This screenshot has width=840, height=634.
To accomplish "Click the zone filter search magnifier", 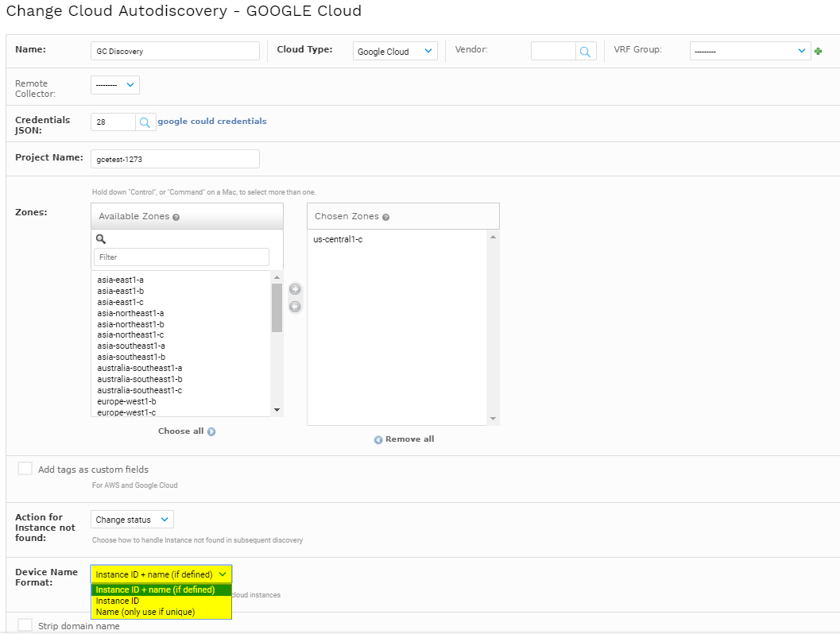I will click(x=100, y=238).
